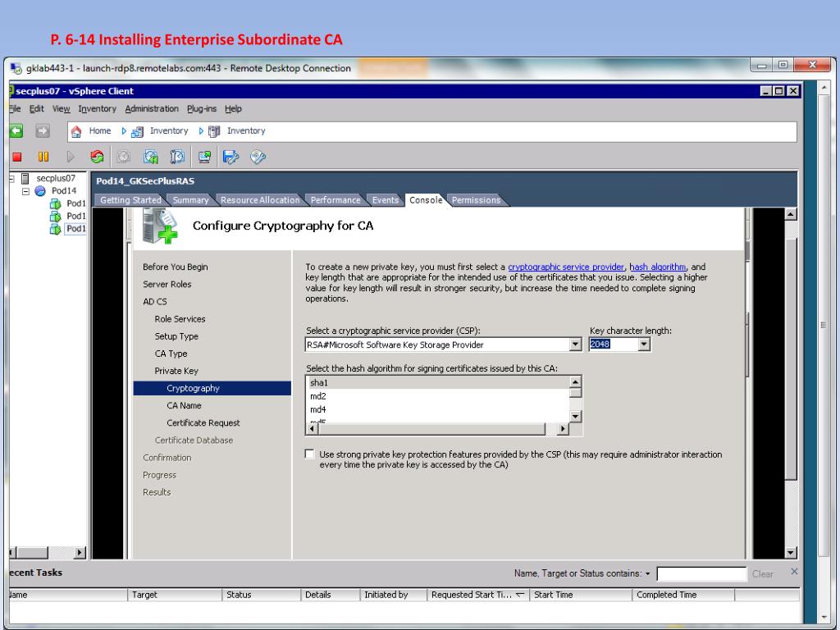Click the Launch virtual machine console icon

click(x=204, y=157)
